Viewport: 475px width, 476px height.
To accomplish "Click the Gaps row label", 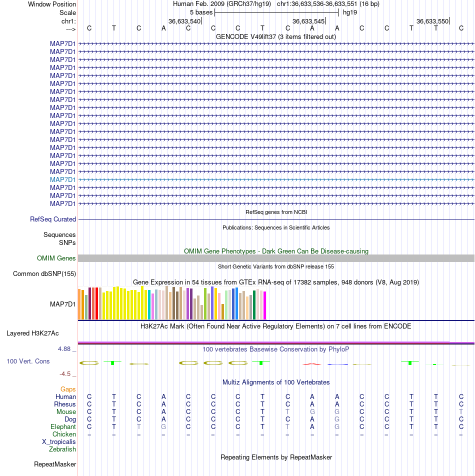I will 68,389.
